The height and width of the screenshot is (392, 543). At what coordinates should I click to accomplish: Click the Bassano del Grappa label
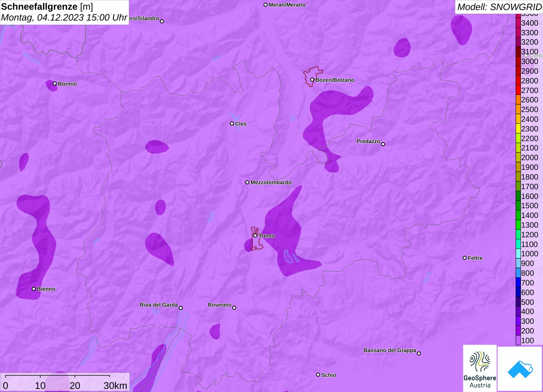tap(390, 350)
